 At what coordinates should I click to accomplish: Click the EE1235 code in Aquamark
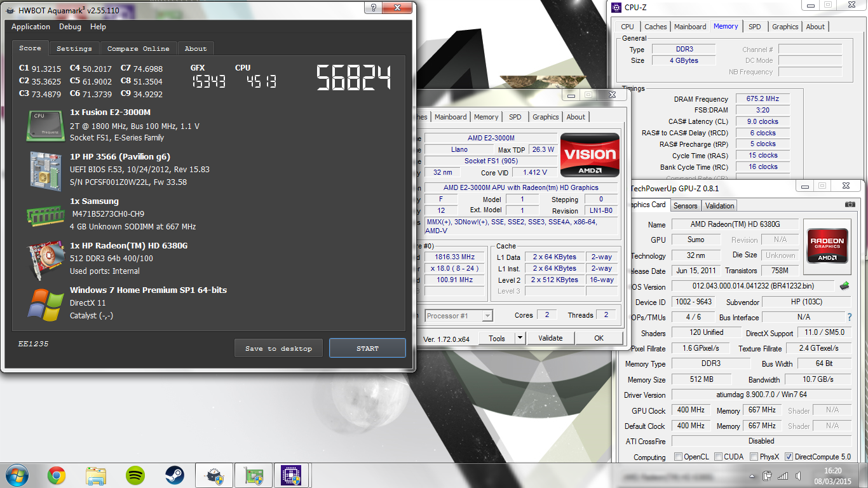[33, 344]
